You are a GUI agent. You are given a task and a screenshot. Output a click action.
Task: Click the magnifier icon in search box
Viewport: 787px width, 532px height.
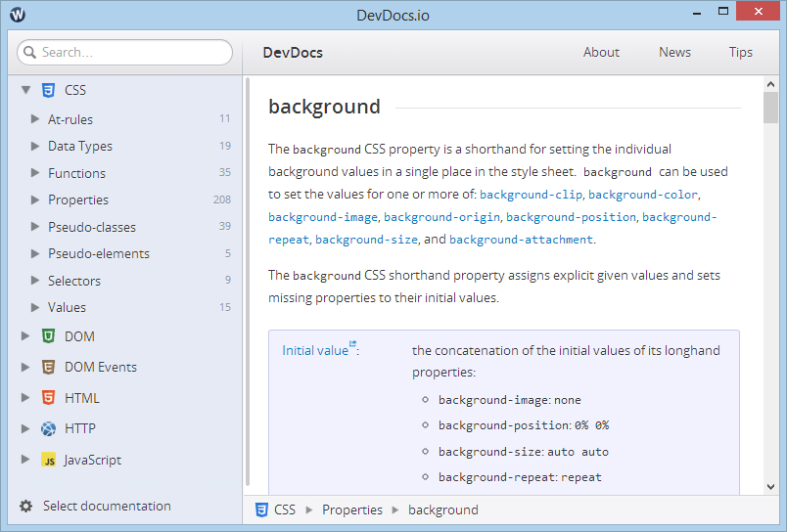pyautogui.click(x=30, y=52)
